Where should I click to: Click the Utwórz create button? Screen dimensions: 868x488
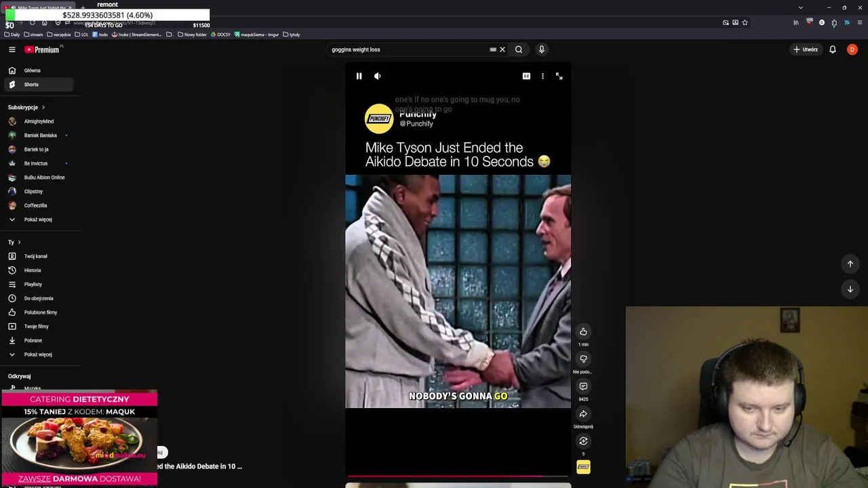[806, 49]
